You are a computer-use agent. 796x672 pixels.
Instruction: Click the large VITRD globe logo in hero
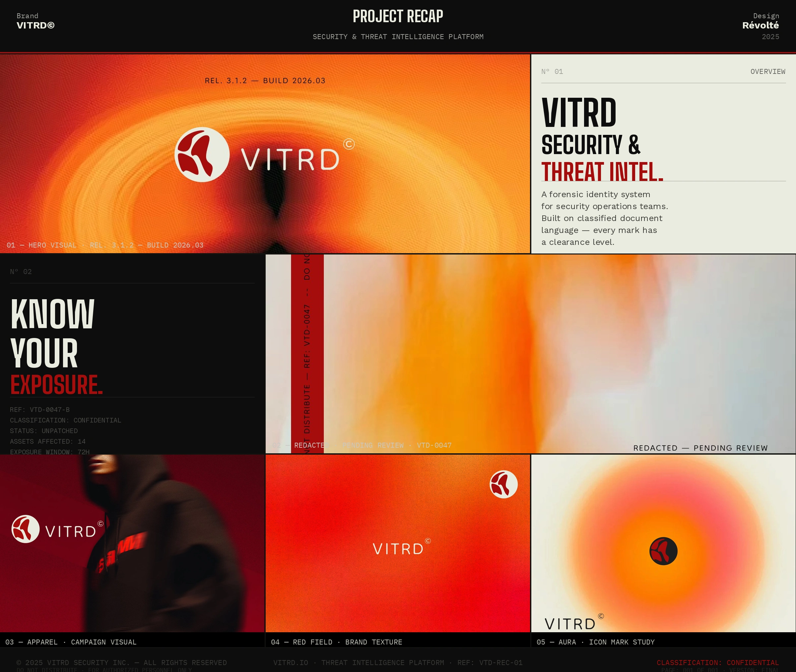tap(202, 155)
